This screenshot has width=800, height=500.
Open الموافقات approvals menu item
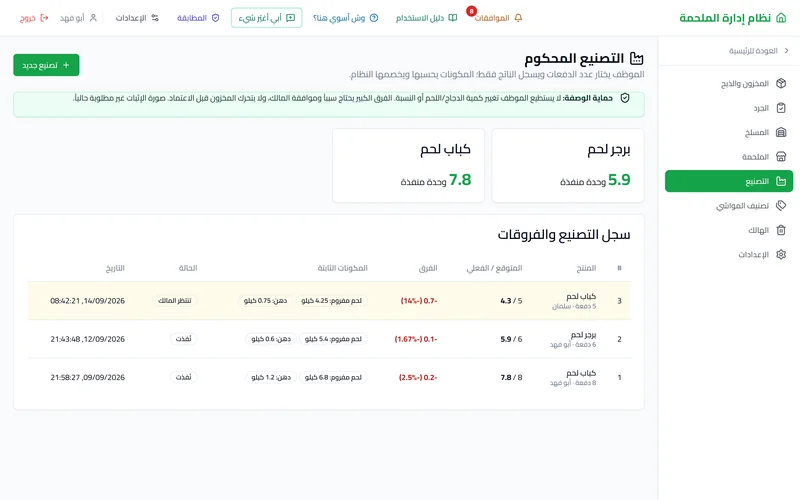(x=492, y=18)
